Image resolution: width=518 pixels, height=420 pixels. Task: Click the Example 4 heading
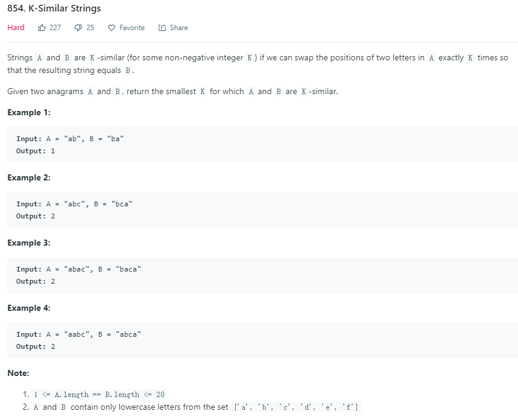[x=29, y=308]
